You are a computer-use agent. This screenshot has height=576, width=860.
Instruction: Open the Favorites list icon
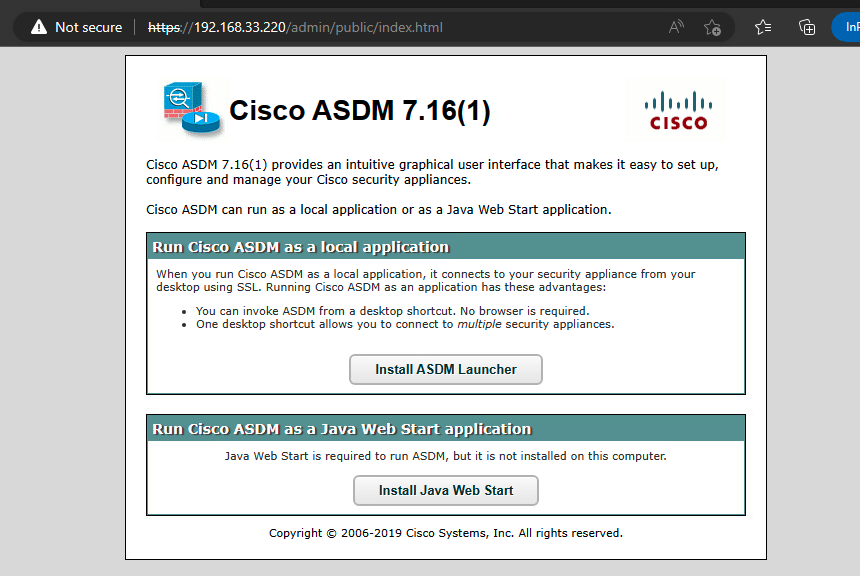tap(763, 27)
